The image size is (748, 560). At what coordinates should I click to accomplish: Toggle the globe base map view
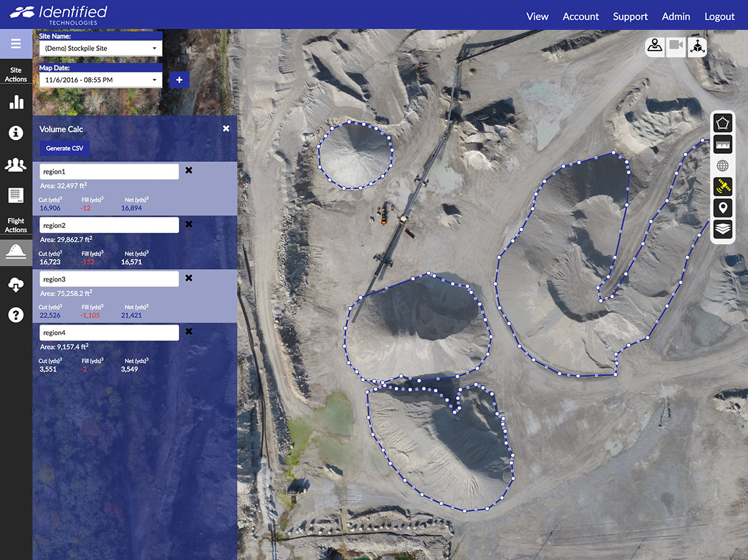tap(722, 166)
